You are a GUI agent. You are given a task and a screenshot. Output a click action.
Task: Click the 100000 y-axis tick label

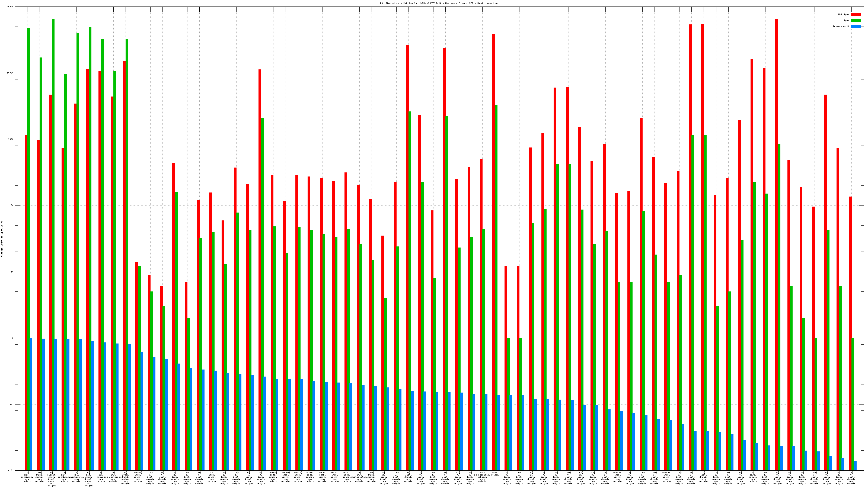point(10,7)
